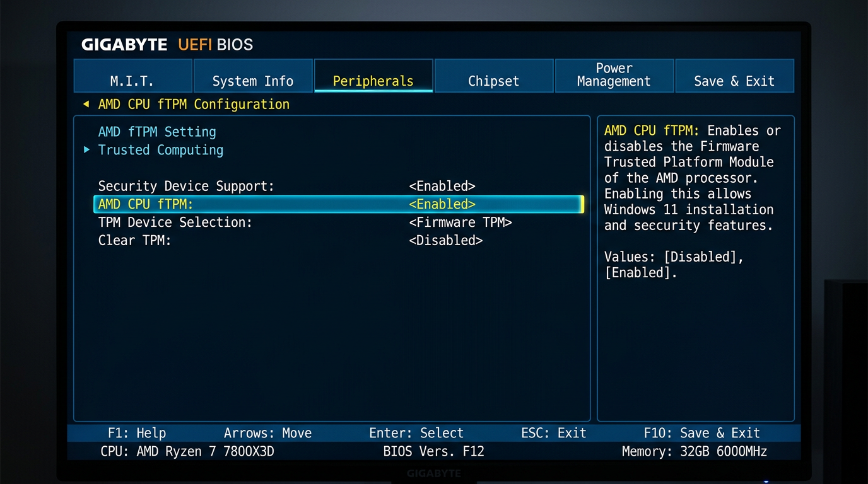Open the Power Management tab
Screen dimensions: 868x484
tap(613, 75)
